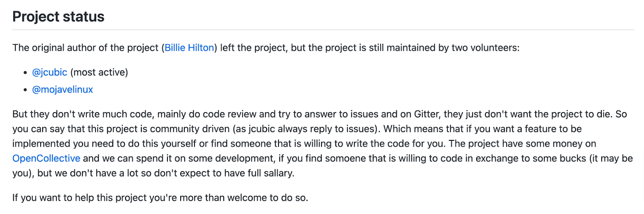Click the bullet point before @jcubic
The width and height of the screenshot is (644, 214).
[x=25, y=73]
